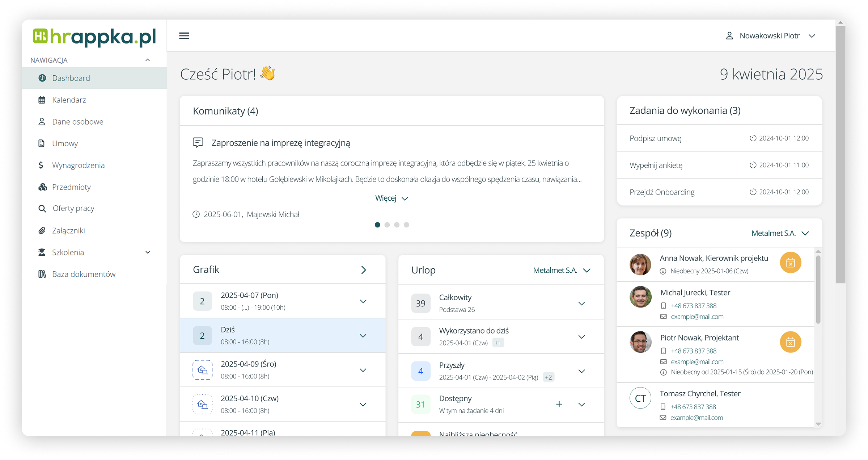Image resolution: width=868 pixels, height=460 pixels.
Task: Select the second announcement carousel dot
Action: (387, 225)
